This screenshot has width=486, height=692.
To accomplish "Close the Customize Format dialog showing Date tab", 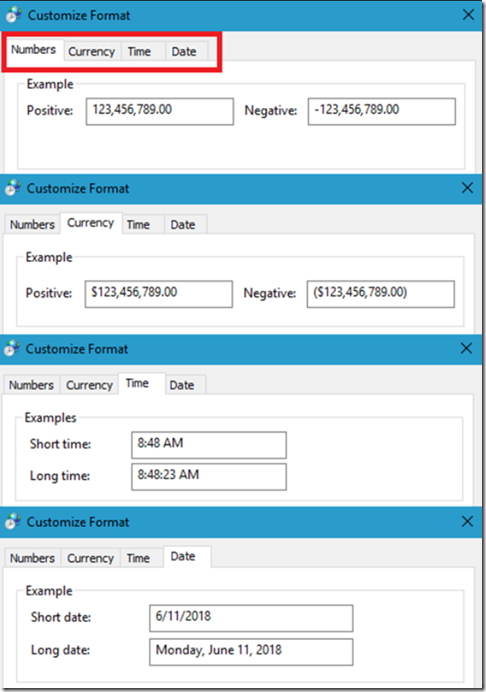I will [467, 521].
